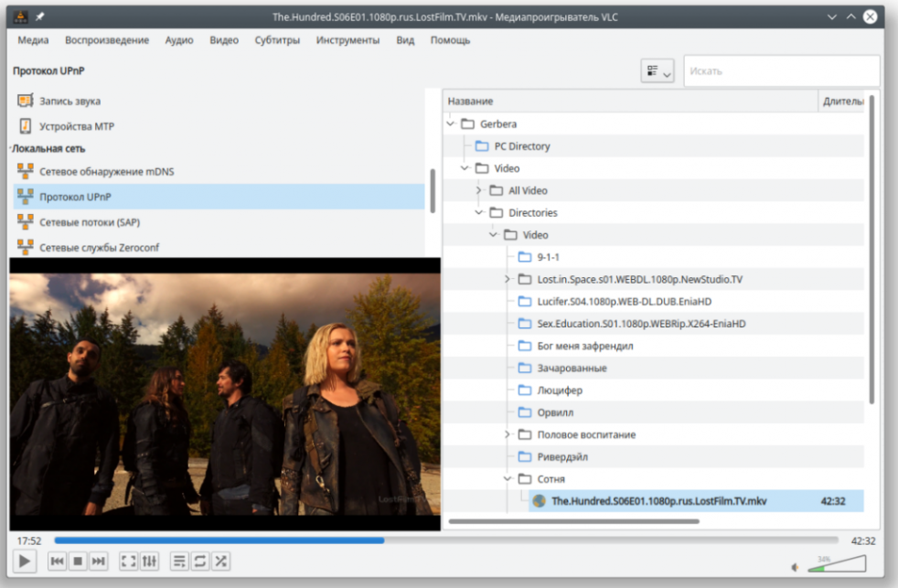The height and width of the screenshot is (588, 898).
Task: Click the Длительность column header
Action: [x=842, y=101]
